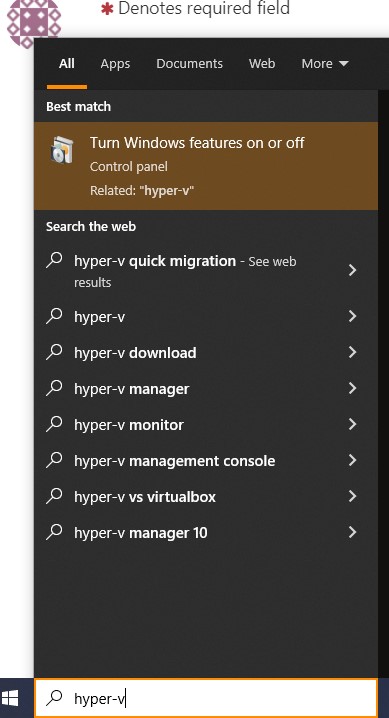Click the Windows features control panel icon
Screen dimensions: 389x718
62,150
